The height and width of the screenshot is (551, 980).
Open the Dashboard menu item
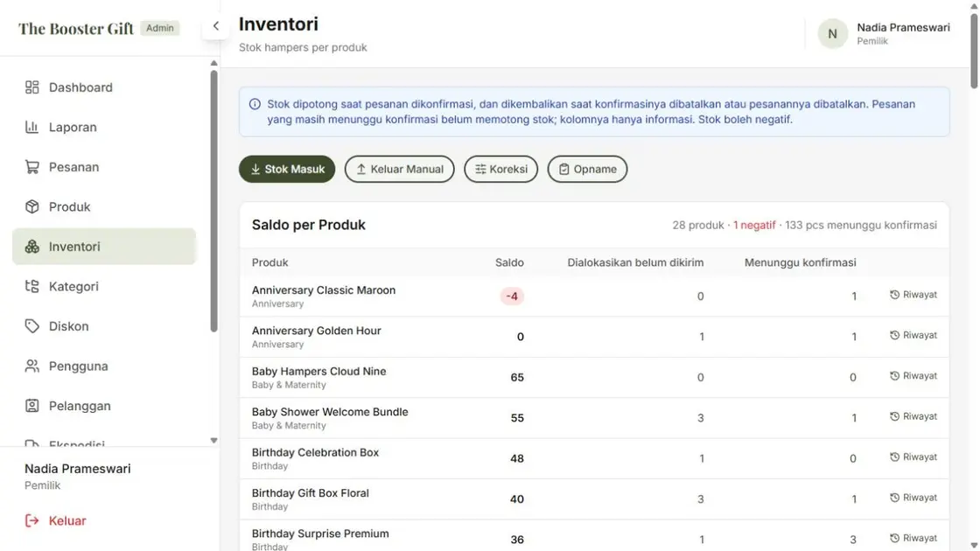pos(104,87)
